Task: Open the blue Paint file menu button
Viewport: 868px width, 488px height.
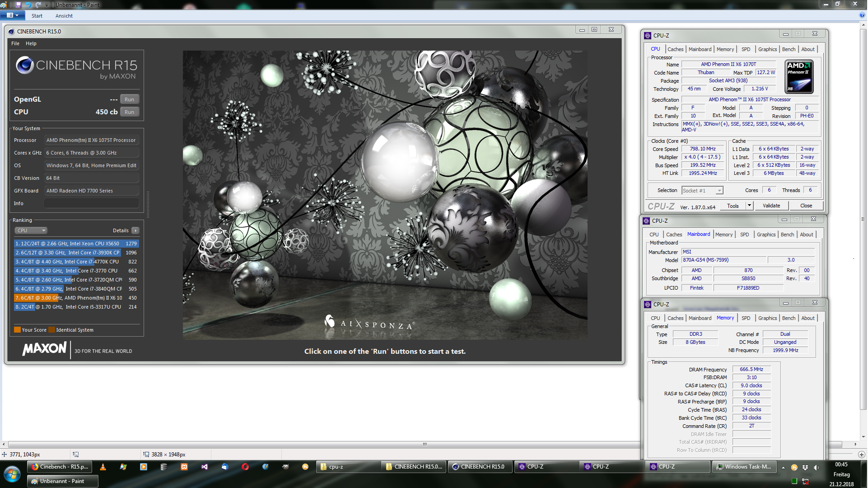Action: 12,15
